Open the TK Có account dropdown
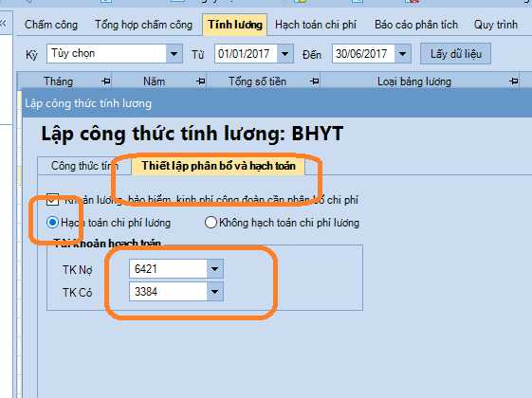The width and height of the screenshot is (532, 398). tap(214, 292)
